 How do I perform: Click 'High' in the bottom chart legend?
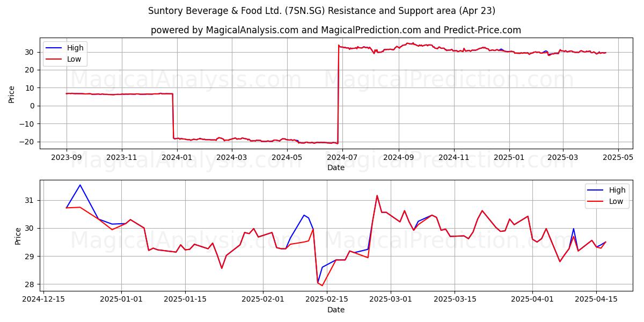pyautogui.click(x=617, y=190)
